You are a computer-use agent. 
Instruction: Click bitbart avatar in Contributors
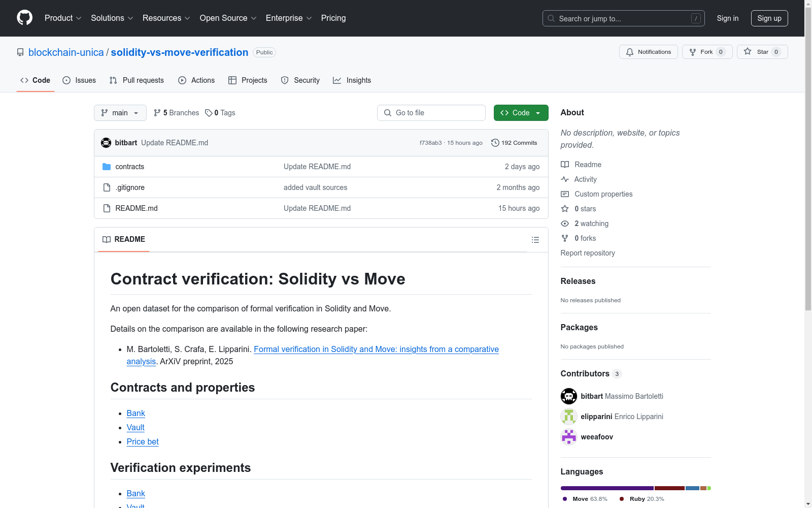point(569,396)
